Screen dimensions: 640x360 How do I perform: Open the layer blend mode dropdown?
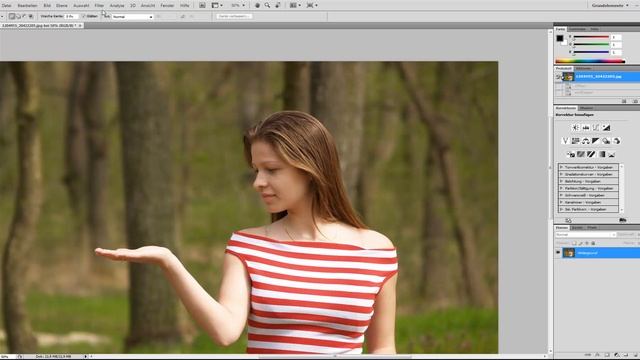tap(585, 235)
